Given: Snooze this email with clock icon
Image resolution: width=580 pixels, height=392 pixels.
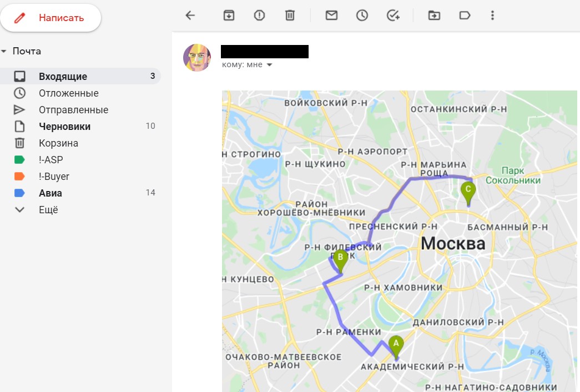Looking at the screenshot, I should (x=362, y=16).
